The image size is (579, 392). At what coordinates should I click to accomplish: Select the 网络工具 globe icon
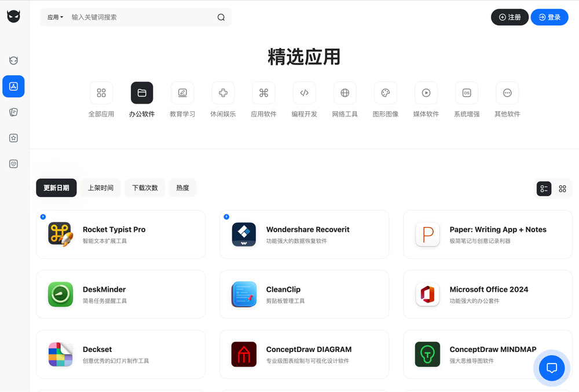[x=345, y=93]
